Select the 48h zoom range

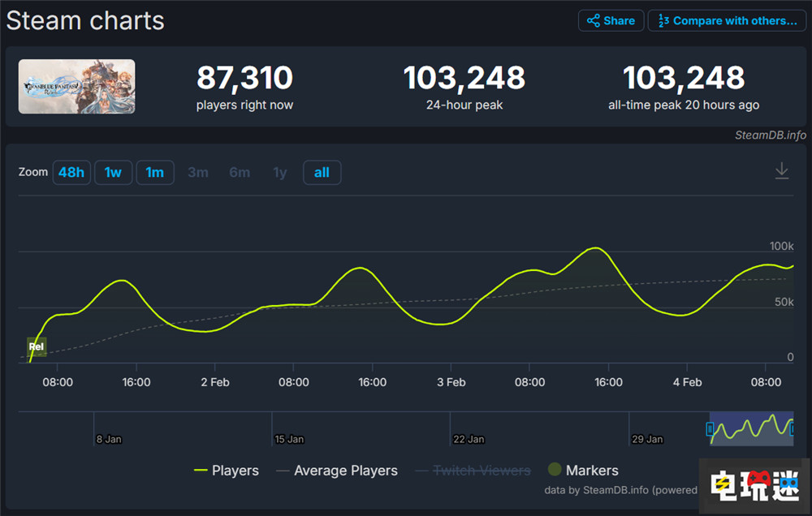pyautogui.click(x=71, y=172)
